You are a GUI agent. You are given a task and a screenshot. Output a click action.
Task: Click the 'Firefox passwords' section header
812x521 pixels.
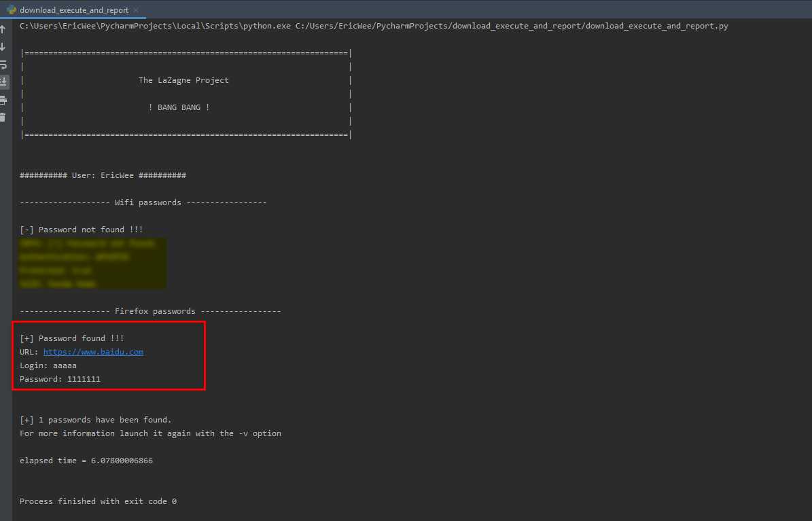(x=150, y=311)
